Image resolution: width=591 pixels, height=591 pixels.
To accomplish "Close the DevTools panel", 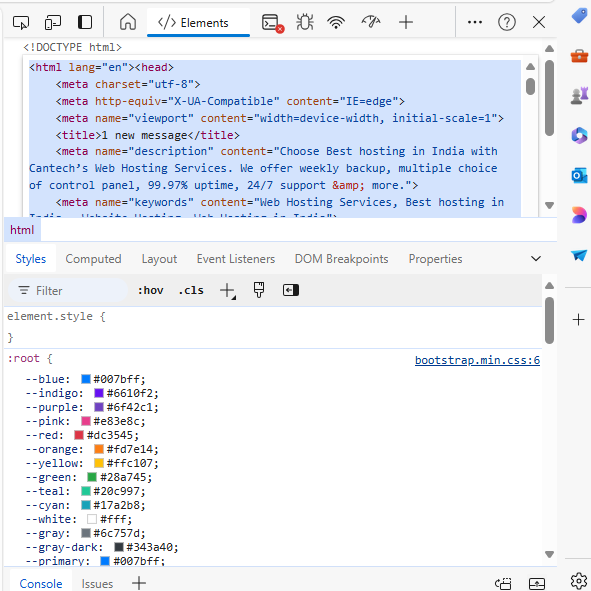I will pyautogui.click(x=539, y=22).
